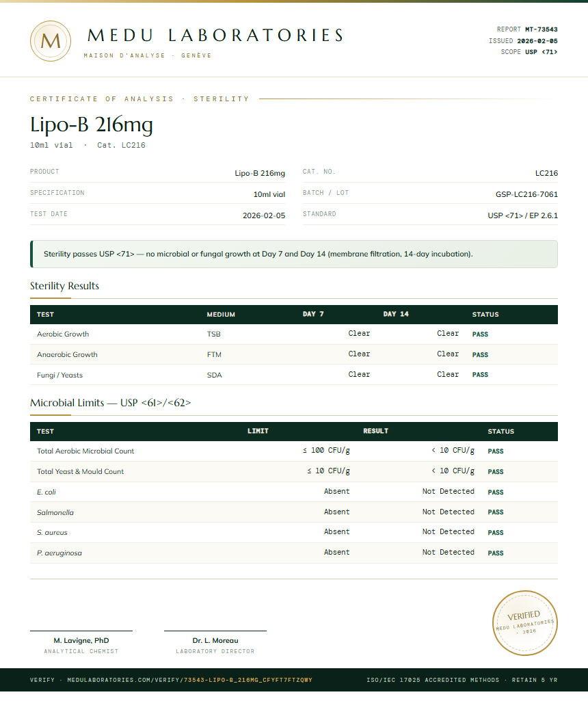Click Absent limit for S. aureus
Screen dimensions: 588x712
(x=336, y=531)
